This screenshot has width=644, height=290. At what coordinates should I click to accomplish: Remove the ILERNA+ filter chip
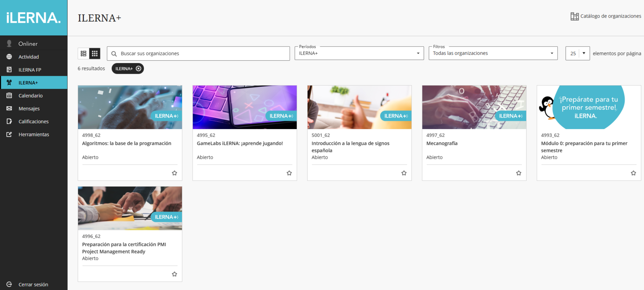(x=139, y=68)
